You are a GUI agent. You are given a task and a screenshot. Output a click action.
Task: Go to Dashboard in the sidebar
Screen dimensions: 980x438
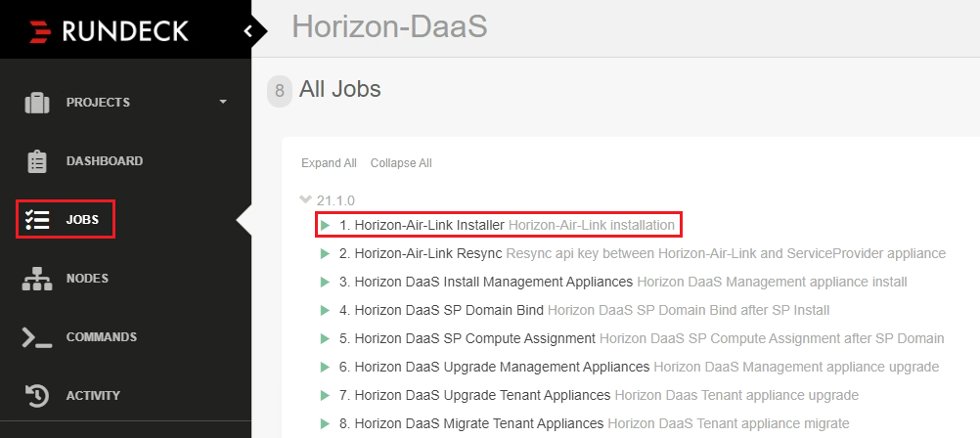pyautogui.click(x=105, y=161)
